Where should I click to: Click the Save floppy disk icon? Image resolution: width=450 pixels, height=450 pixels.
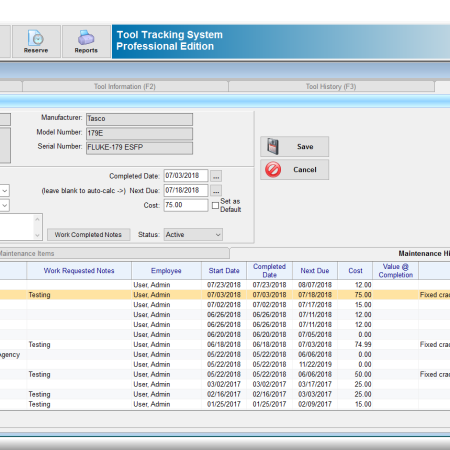click(x=273, y=147)
